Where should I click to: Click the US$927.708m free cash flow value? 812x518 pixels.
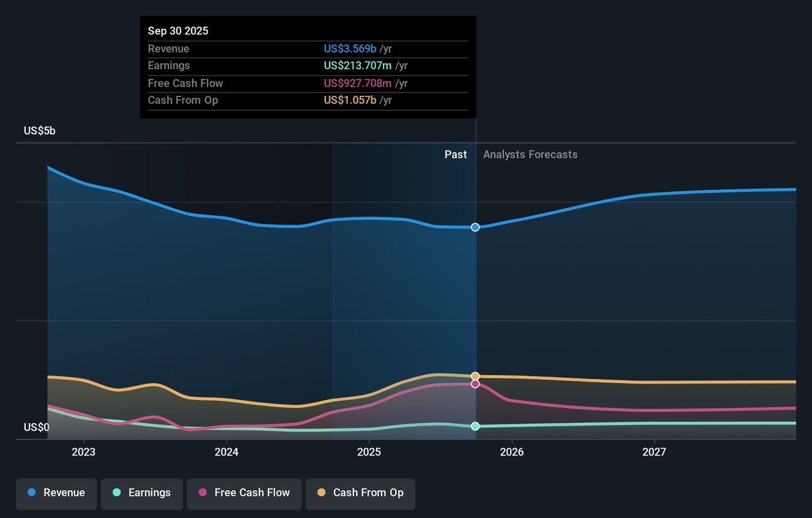click(358, 83)
